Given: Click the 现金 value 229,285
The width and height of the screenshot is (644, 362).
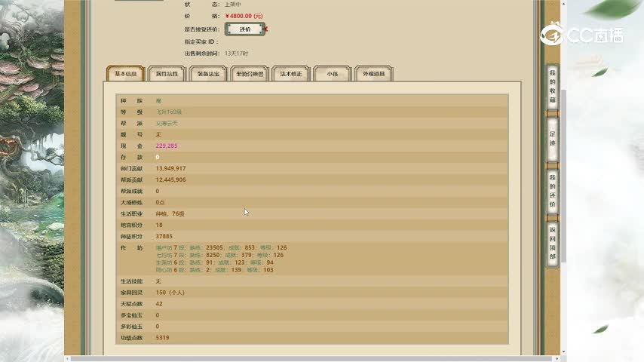Looking at the screenshot, I should [x=167, y=146].
